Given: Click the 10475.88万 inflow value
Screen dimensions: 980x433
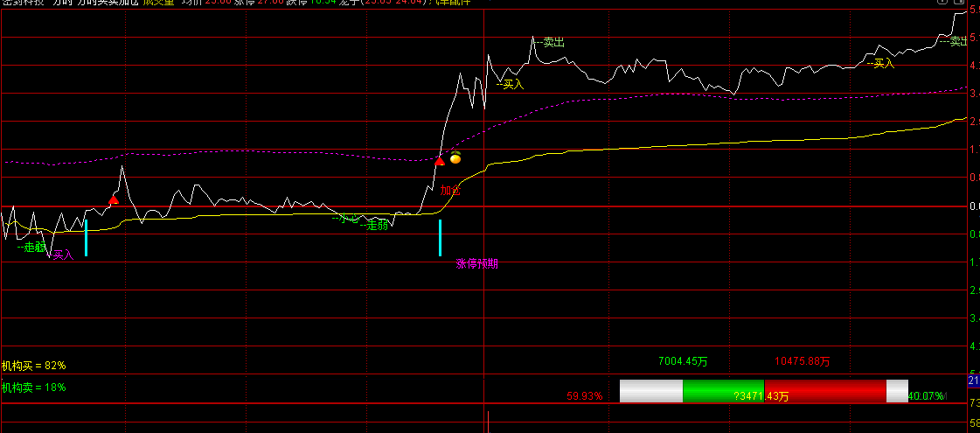Looking at the screenshot, I should tap(803, 361).
